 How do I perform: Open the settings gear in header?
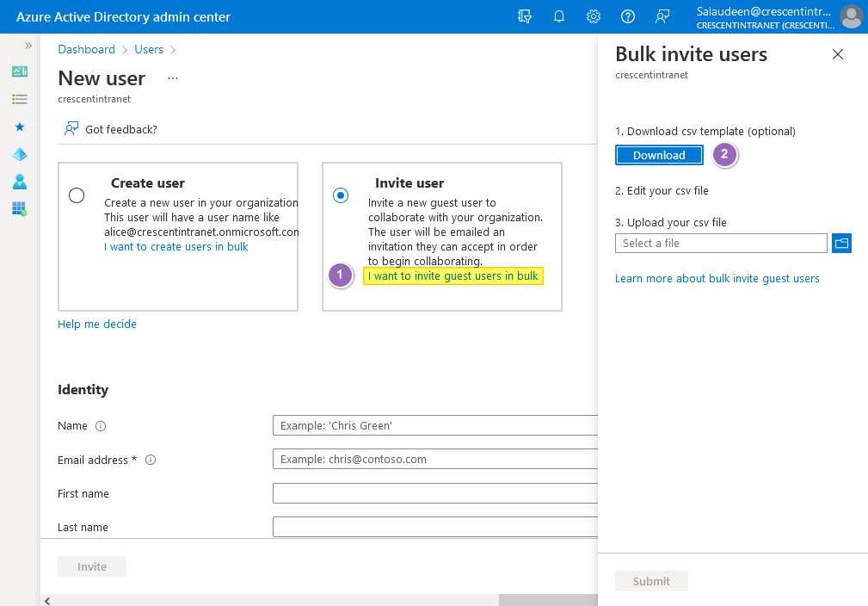pyautogui.click(x=594, y=16)
